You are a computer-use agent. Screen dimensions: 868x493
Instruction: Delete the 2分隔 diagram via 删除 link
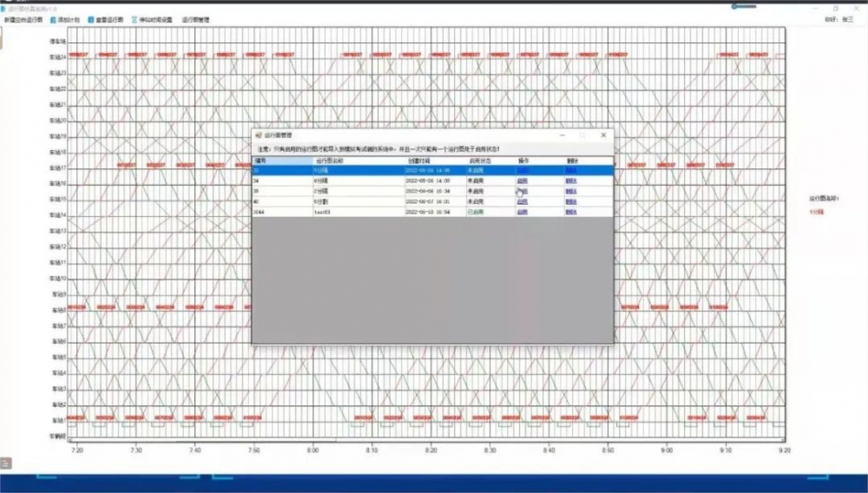click(x=570, y=191)
